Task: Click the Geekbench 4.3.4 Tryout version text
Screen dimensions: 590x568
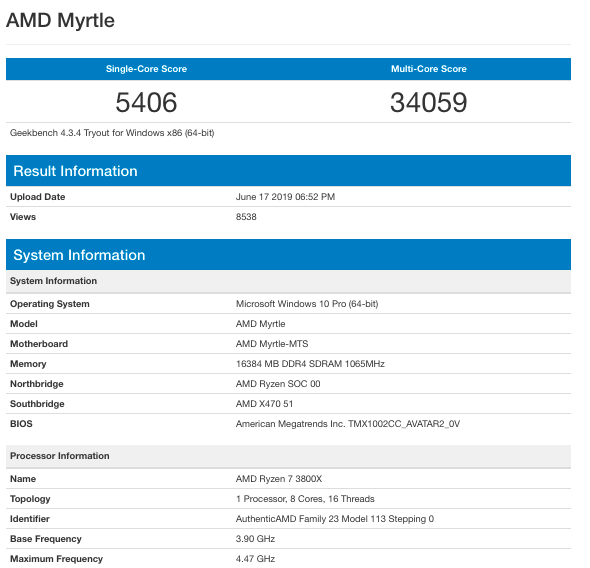Action: (x=112, y=133)
